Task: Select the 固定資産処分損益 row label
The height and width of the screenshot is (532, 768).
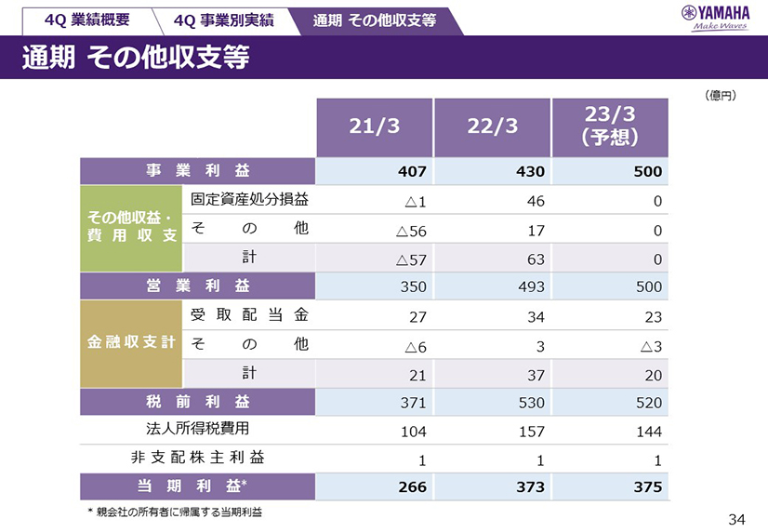Action: pyautogui.click(x=249, y=200)
